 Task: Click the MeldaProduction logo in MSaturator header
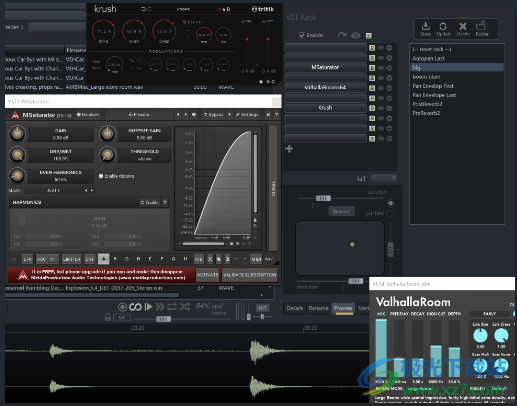15,115
